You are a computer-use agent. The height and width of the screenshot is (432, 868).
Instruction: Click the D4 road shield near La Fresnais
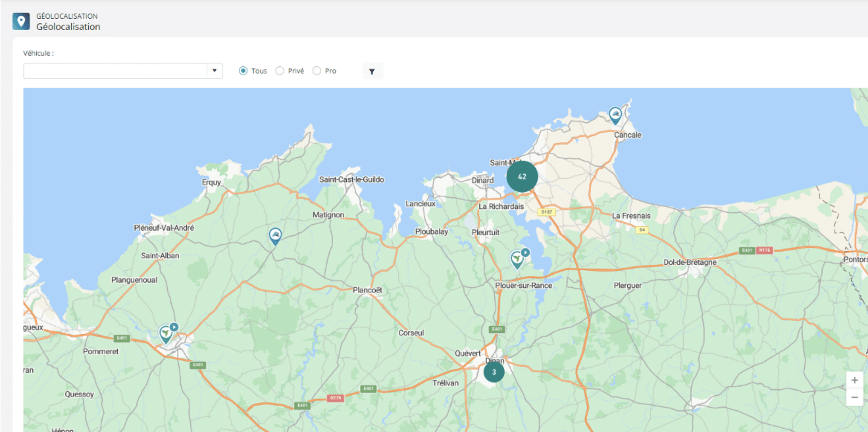(x=642, y=230)
